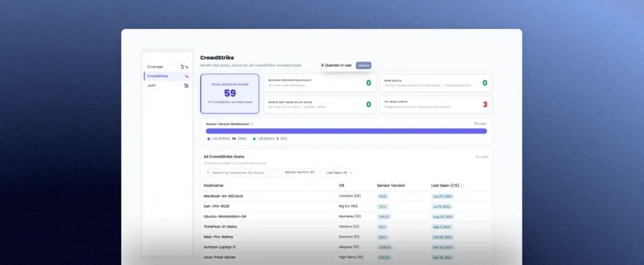
Task: Click the magnifier icon in the search box
Action: (x=209, y=173)
